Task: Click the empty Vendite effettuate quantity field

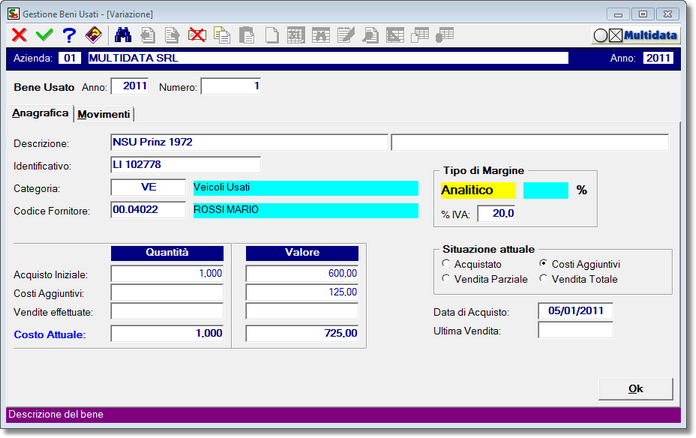Action: point(167,311)
